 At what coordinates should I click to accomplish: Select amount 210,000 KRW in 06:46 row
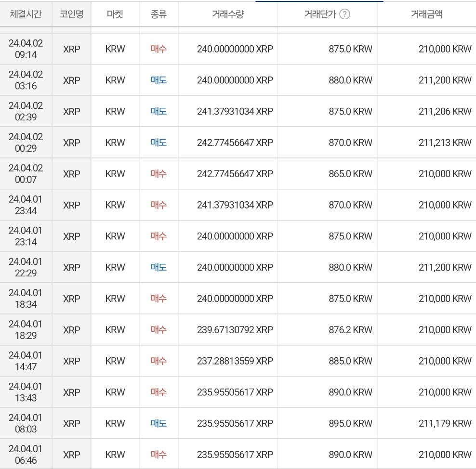tap(445, 455)
